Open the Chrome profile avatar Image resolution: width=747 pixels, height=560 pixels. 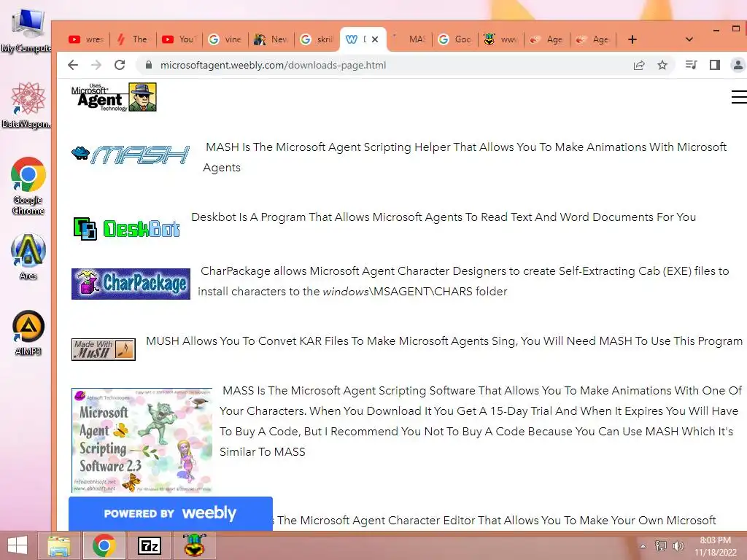pyautogui.click(x=738, y=65)
